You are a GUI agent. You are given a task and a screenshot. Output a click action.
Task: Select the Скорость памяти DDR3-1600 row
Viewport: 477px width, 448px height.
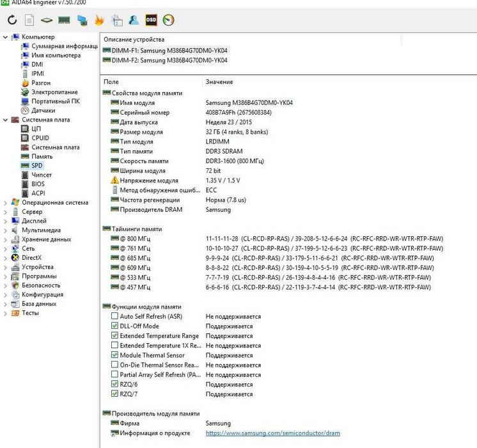[x=187, y=161]
